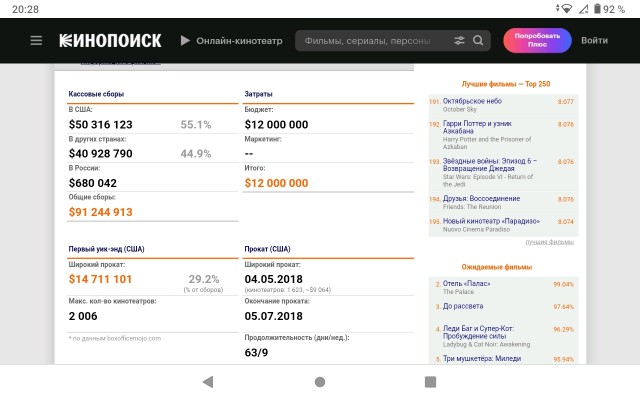Select the Russia gross $680 042

pos(93,183)
